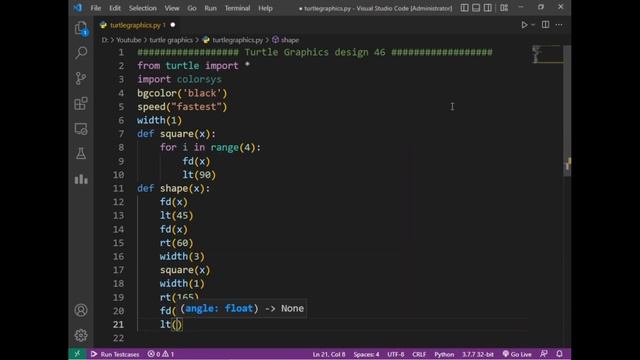Viewport: 640px width, 360px height.
Task: Click the lt(90) code line
Action: [x=199, y=175]
